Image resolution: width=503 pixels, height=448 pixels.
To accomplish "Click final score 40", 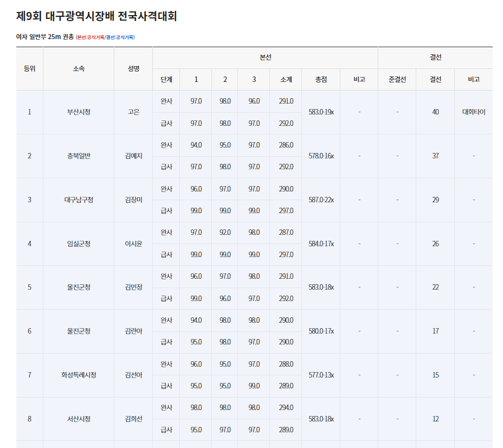I will (x=435, y=112).
